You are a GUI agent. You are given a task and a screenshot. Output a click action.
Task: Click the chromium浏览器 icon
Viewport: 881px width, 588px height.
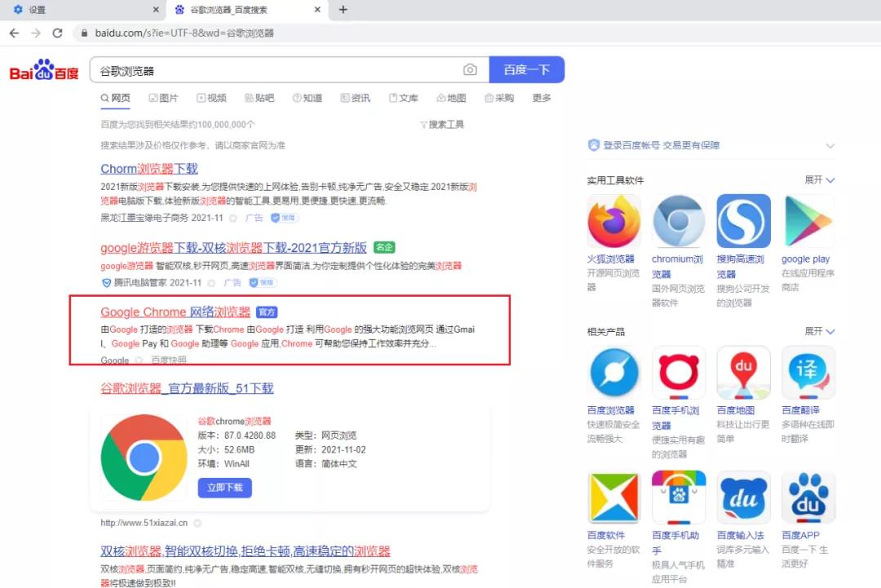click(x=678, y=220)
